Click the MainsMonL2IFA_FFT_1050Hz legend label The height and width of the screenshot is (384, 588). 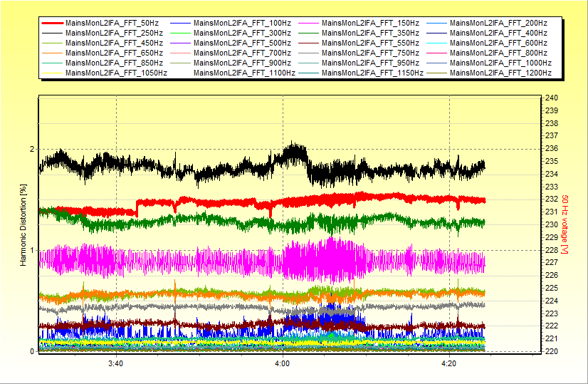pyautogui.click(x=116, y=73)
